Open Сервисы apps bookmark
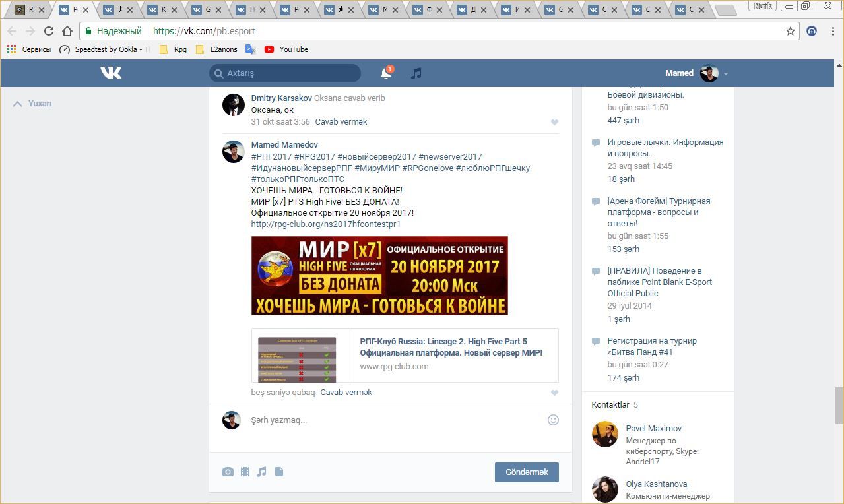The width and height of the screenshot is (844, 504). (29, 49)
